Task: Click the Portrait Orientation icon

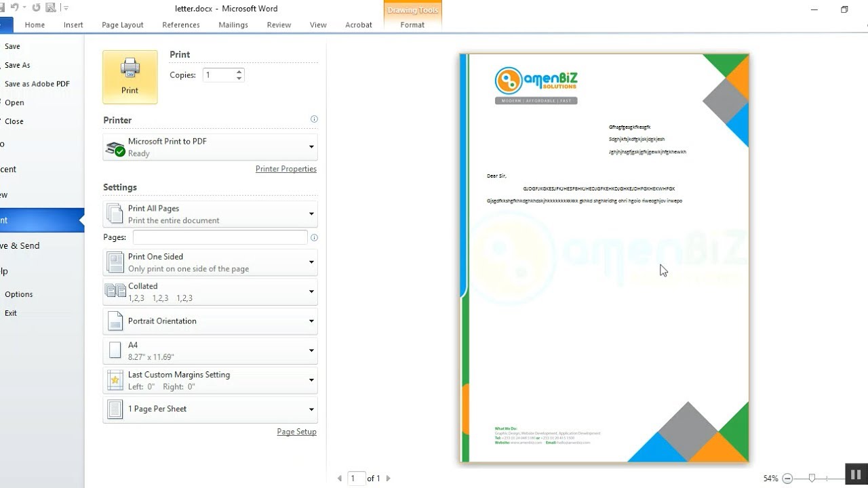Action: [114, 321]
